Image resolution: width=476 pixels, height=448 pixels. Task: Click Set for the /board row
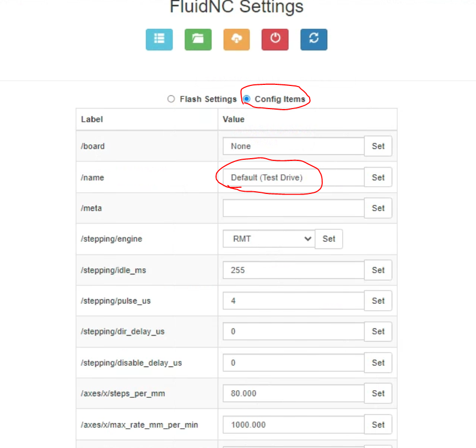378,146
